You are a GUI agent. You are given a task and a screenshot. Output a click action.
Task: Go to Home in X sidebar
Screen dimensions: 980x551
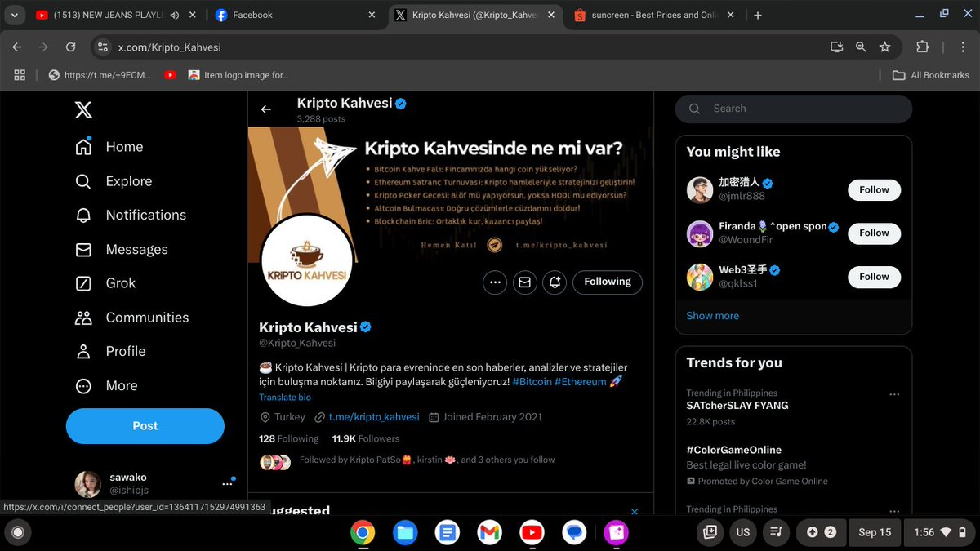pos(109,147)
